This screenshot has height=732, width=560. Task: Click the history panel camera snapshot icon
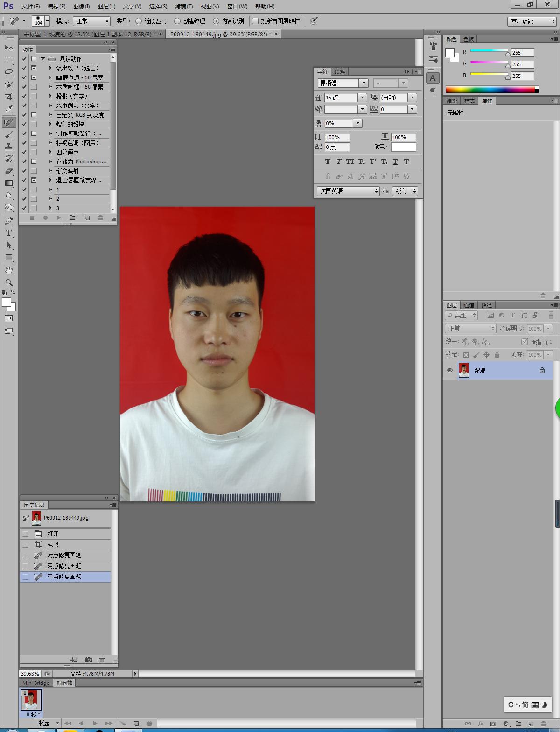pyautogui.click(x=89, y=660)
